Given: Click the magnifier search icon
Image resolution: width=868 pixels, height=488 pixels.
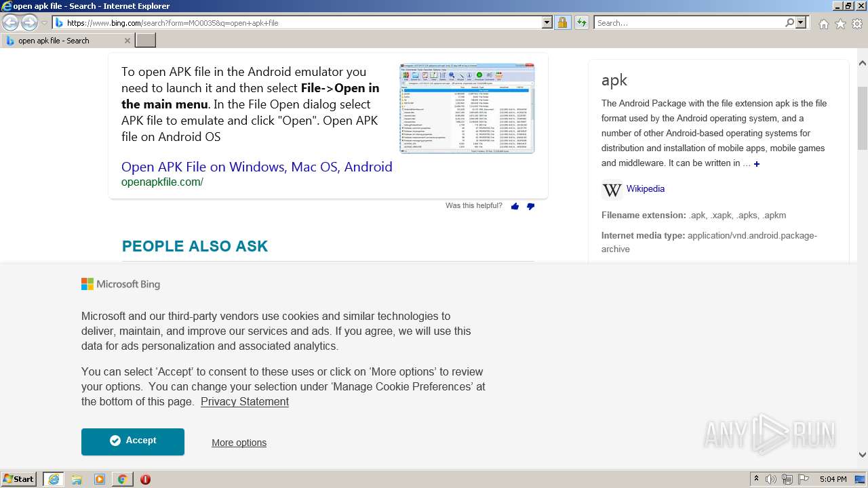Looking at the screenshot, I should tap(789, 22).
